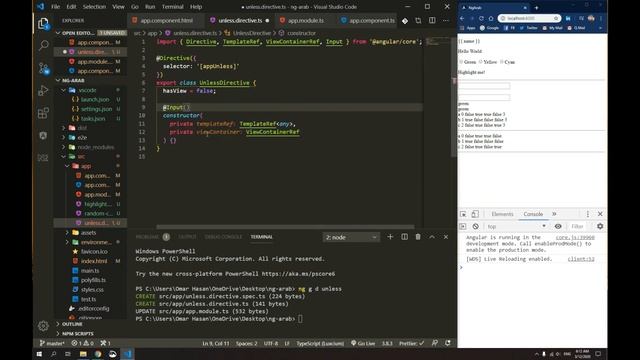The width and height of the screenshot is (640, 360).
Task: Kill the terminal with the trash icon
Action: (x=418, y=237)
